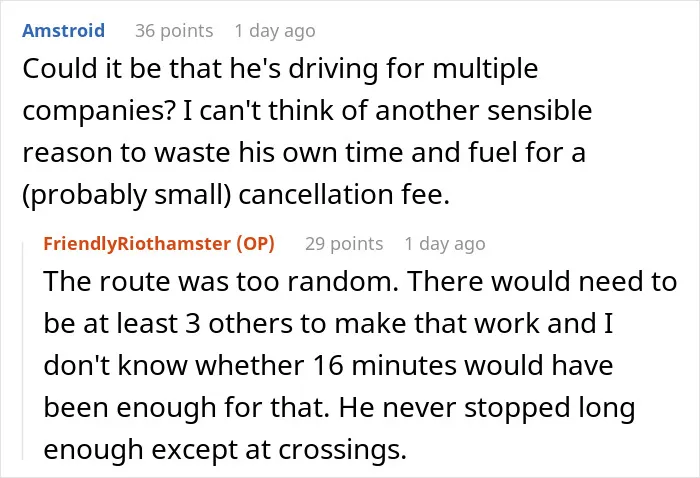Open the FriendlyRiothamster (OP) profile link
The height and width of the screenshot is (478, 700).
point(159,244)
